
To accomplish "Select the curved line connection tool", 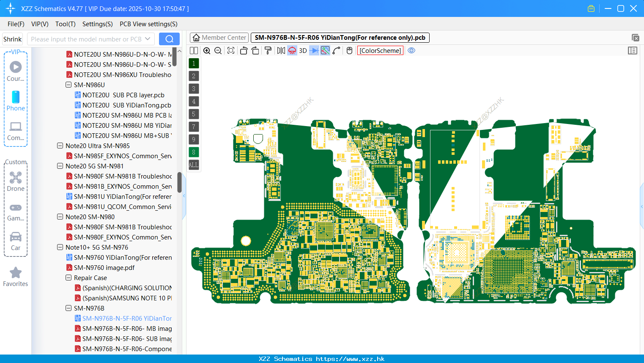I will [x=336, y=51].
